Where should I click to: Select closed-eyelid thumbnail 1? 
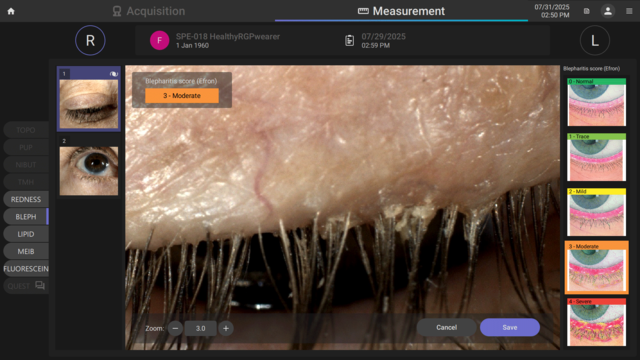point(89,99)
